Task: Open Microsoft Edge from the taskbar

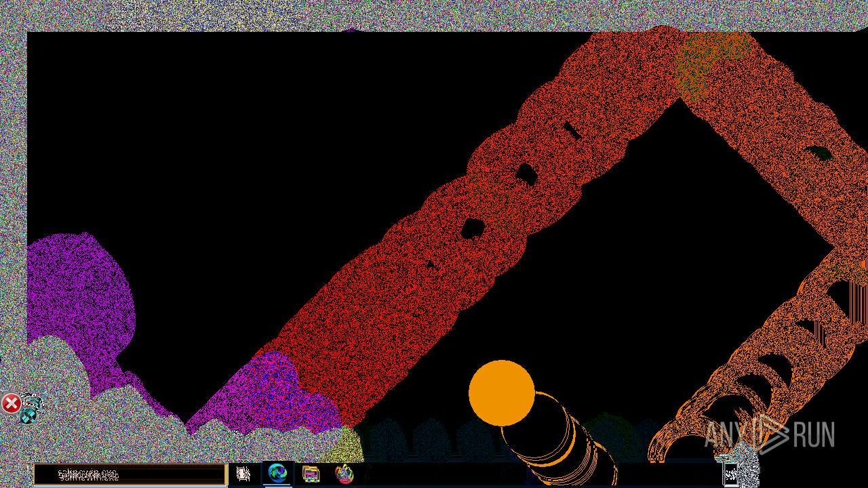Action: coord(277,473)
